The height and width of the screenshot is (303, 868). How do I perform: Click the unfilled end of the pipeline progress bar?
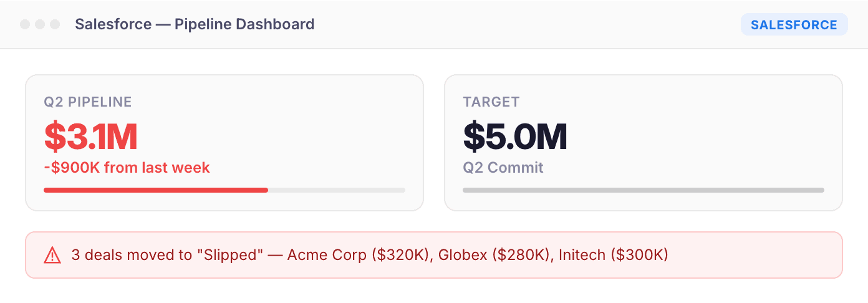click(337, 190)
